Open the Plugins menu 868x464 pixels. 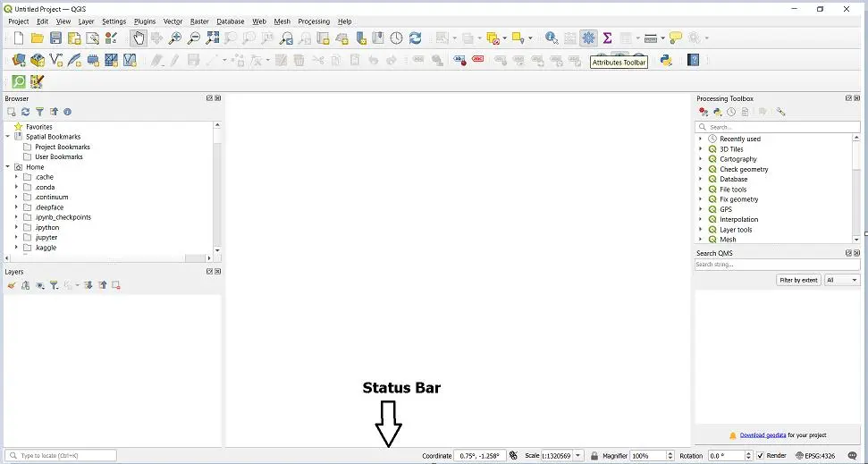click(145, 21)
